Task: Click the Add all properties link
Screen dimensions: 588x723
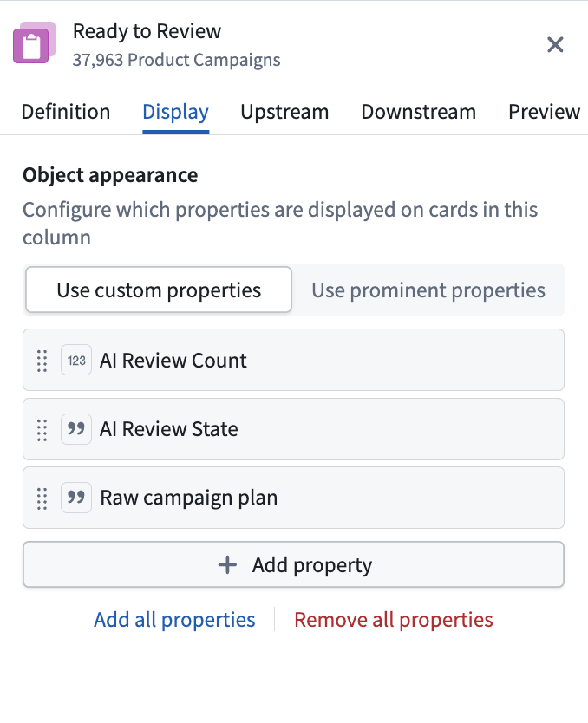Action: click(x=174, y=619)
